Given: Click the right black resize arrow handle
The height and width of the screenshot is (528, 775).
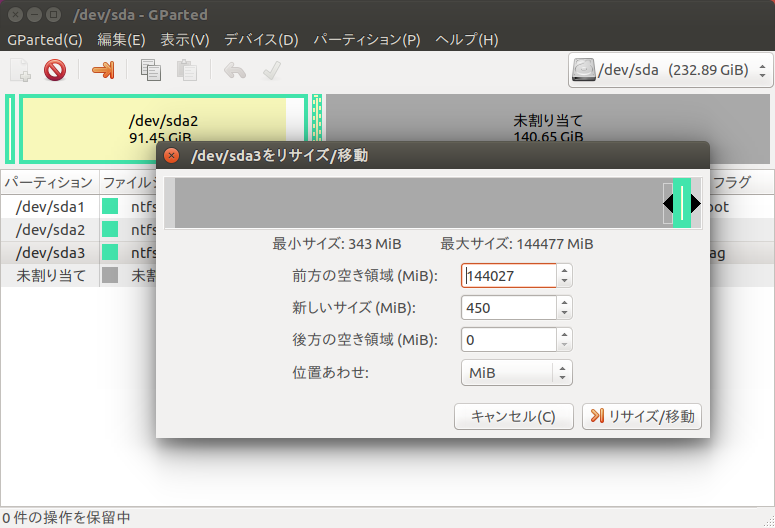Looking at the screenshot, I should [696, 203].
